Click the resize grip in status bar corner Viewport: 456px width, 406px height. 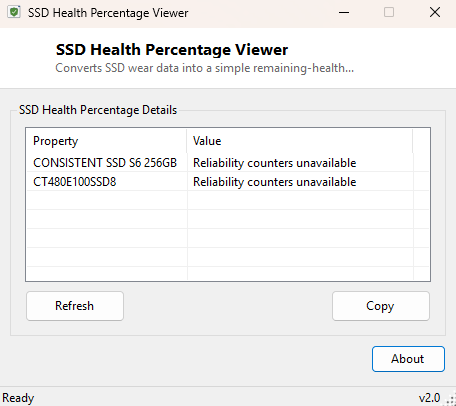(451, 400)
